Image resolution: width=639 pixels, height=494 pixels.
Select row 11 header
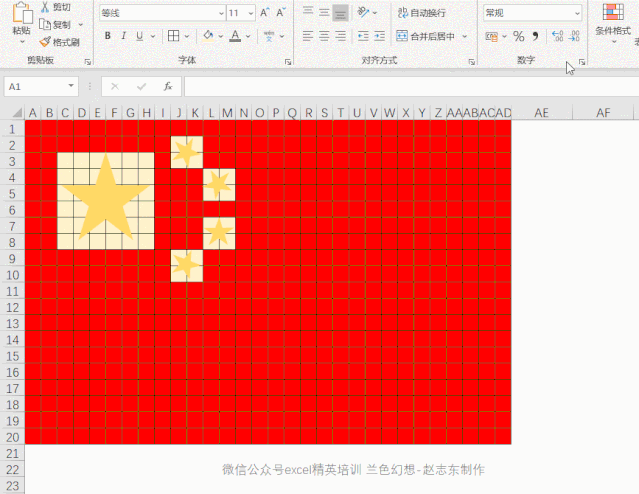(x=12, y=291)
